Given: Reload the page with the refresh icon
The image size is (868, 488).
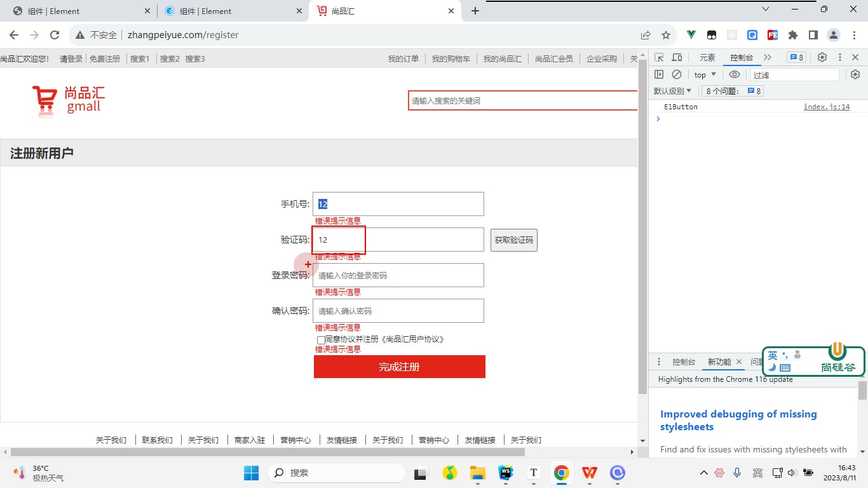Looking at the screenshot, I should [x=55, y=35].
